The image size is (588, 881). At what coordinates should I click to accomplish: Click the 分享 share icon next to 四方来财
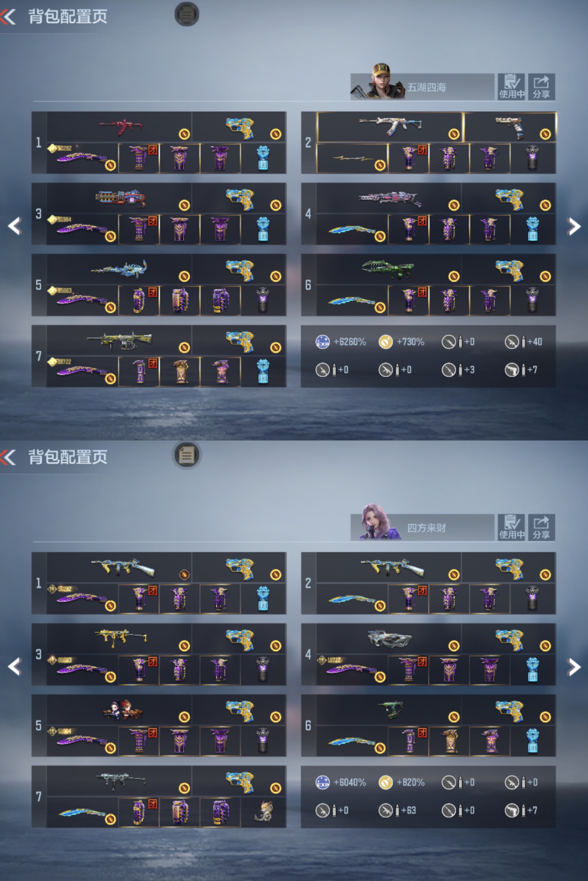(541, 527)
